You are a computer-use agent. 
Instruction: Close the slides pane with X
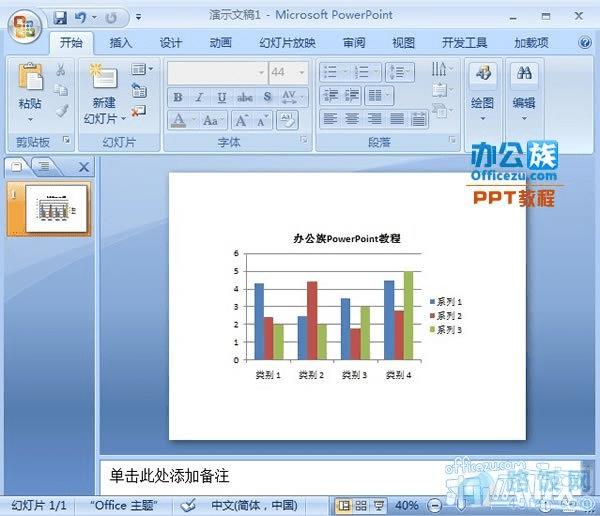click(84, 167)
